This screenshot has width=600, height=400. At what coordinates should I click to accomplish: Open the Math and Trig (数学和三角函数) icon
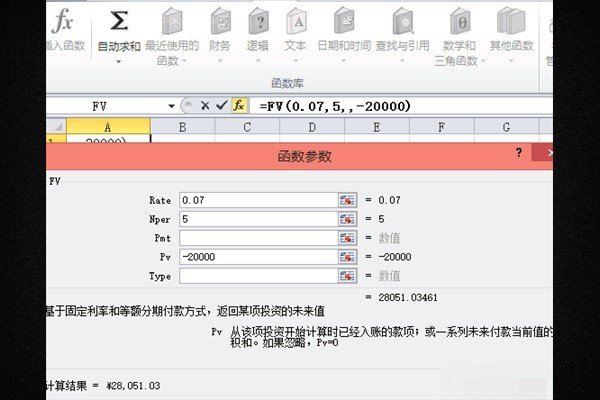[x=460, y=22]
